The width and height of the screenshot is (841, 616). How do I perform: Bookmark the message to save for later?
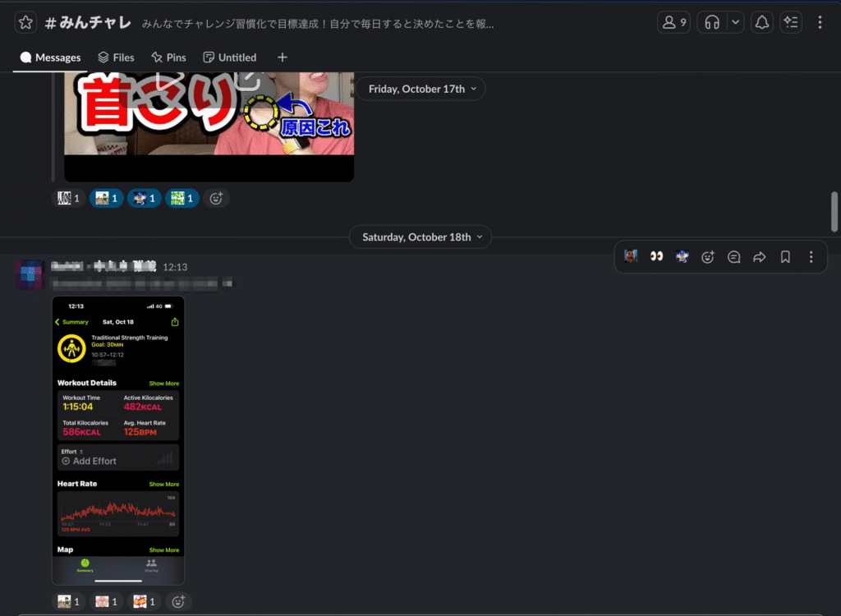pos(785,257)
